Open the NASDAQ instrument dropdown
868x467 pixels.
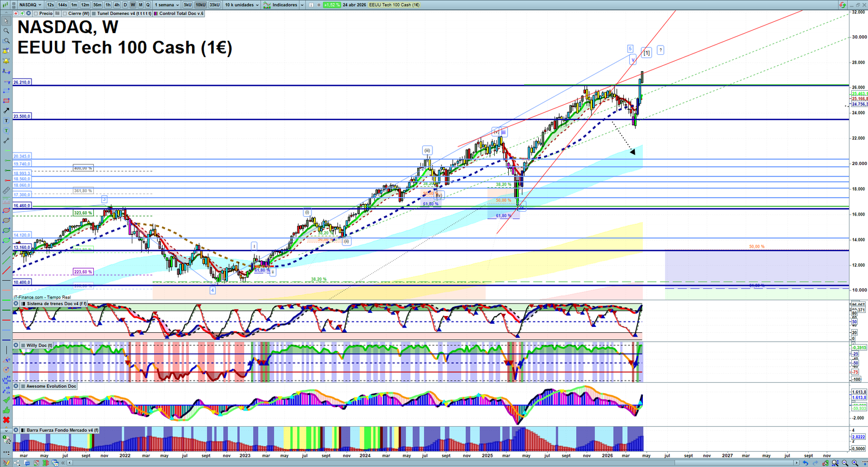[x=30, y=5]
